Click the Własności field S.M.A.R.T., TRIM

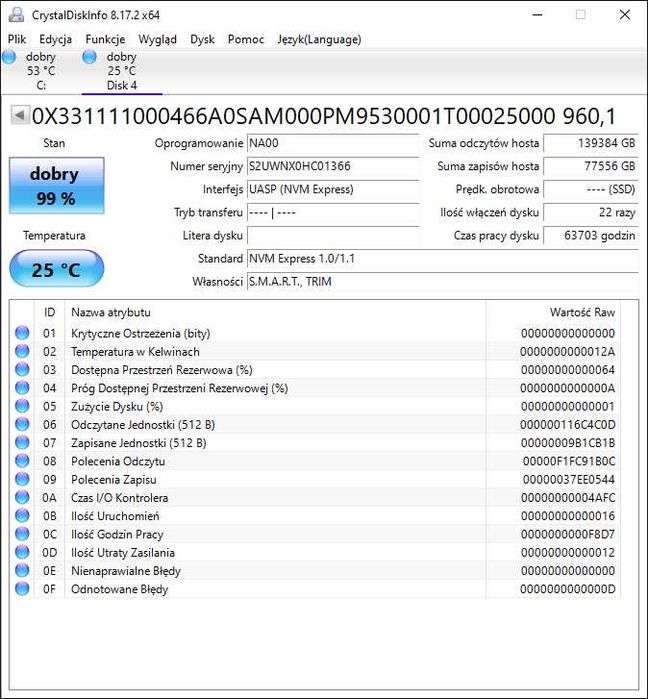(x=443, y=282)
